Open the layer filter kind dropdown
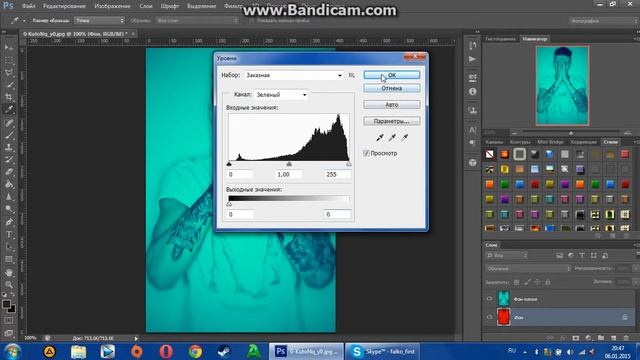This screenshot has width=640, height=360. [507, 256]
